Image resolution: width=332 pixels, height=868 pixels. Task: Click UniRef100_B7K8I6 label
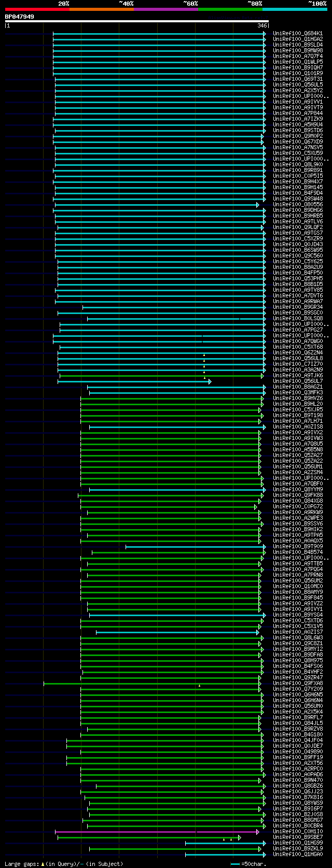pos(298,797)
